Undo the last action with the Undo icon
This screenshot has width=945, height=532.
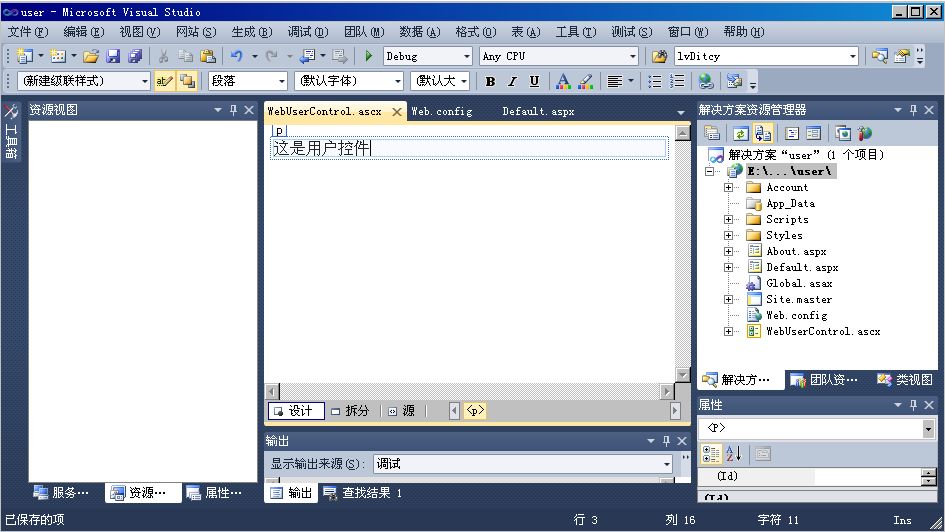coord(236,56)
